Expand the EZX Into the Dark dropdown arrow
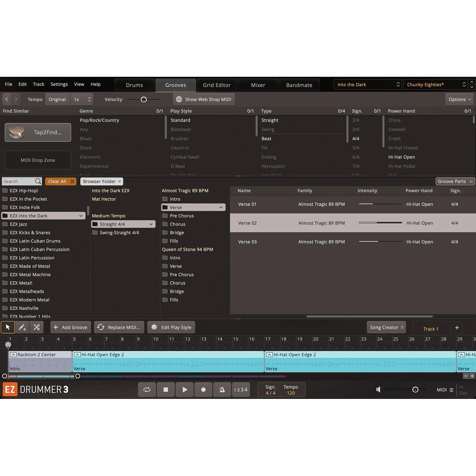The width and height of the screenshot is (476, 476). 81,216
